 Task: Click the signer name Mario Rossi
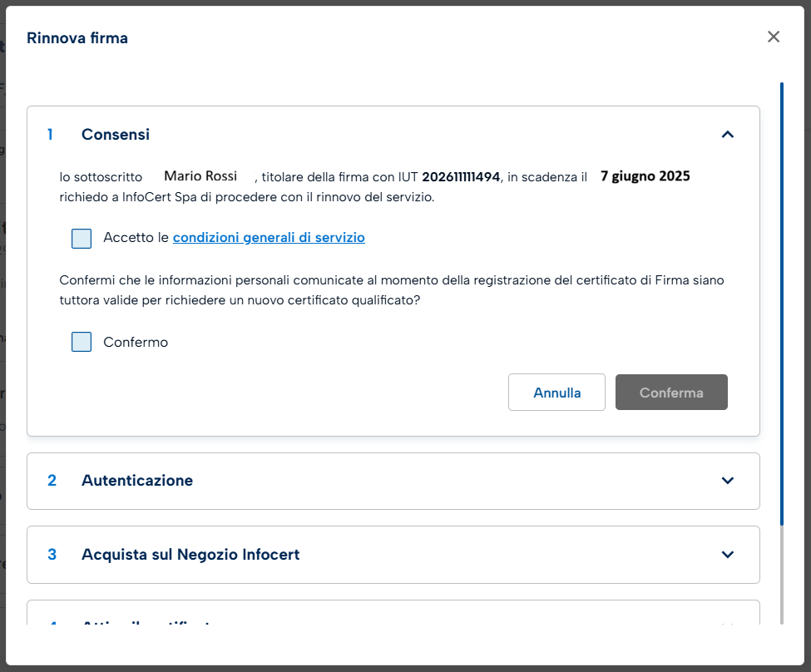(200, 176)
